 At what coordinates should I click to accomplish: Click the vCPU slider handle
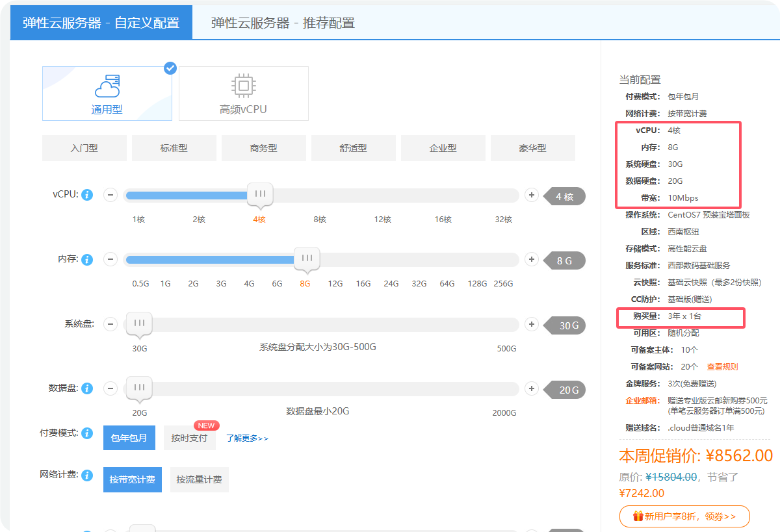pos(260,194)
